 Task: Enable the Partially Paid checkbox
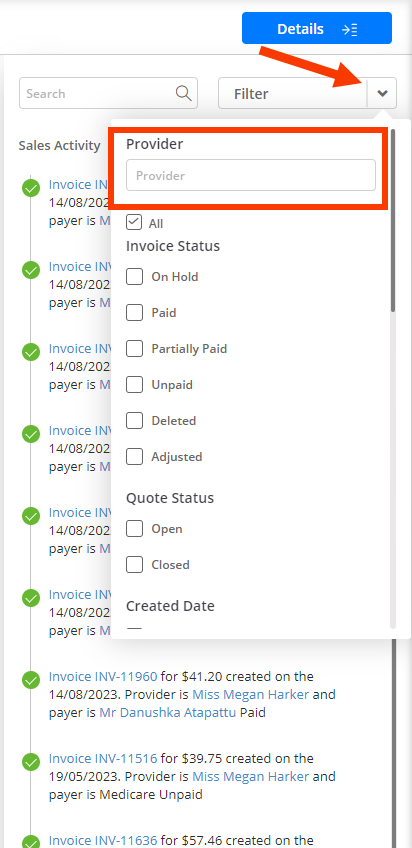pos(134,349)
